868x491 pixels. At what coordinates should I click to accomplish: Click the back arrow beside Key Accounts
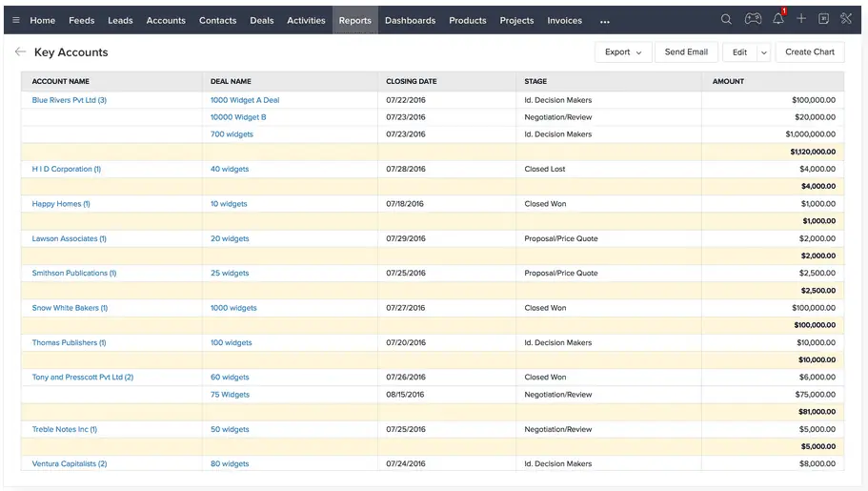click(21, 52)
